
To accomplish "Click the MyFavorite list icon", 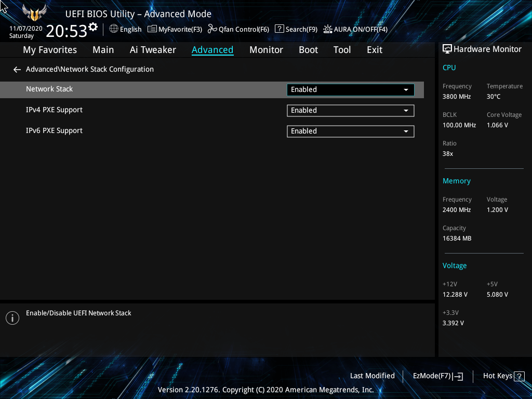I will 152,29.
